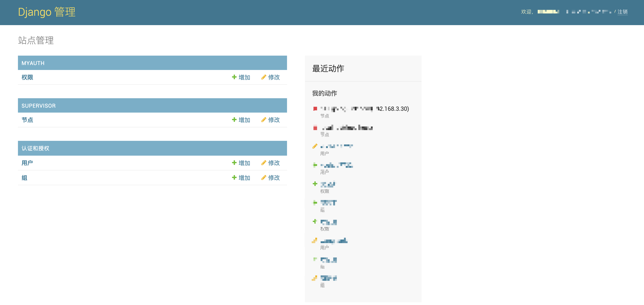The height and width of the screenshot is (305, 644).
Task: Open the MYAUTH app section header
Action: (33, 63)
